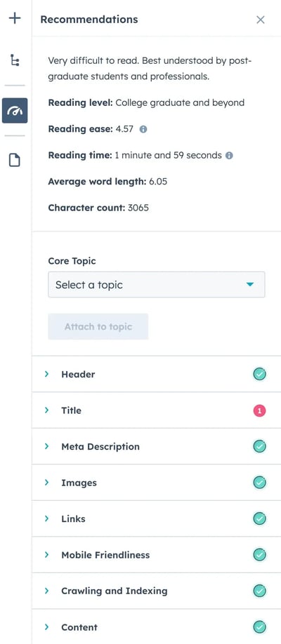Open the structure tree icon in sidebar
Screen dimensions: 281x644
(15, 61)
